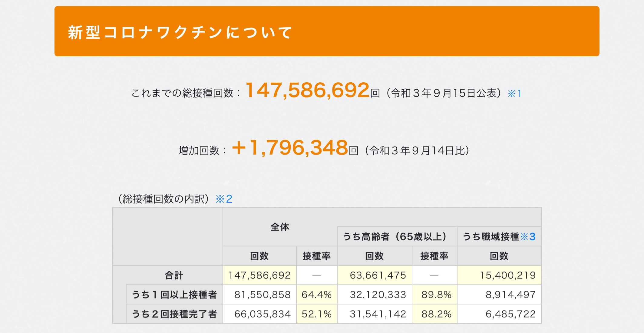
Task: Click the うち2回接種完了者 row label
Action: tap(174, 314)
